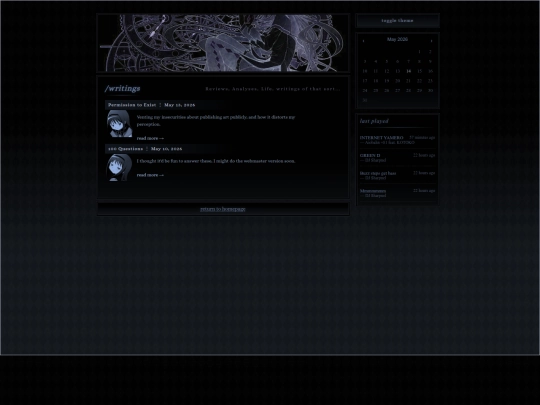Click the toggle theme button
This screenshot has width=540, height=405.
[x=397, y=21]
